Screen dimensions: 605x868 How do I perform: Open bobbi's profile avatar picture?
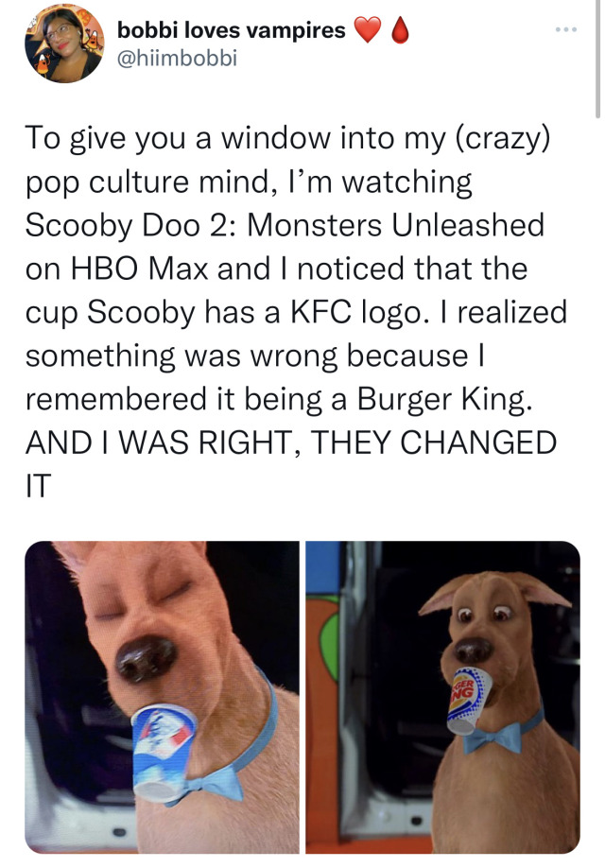coord(64,43)
